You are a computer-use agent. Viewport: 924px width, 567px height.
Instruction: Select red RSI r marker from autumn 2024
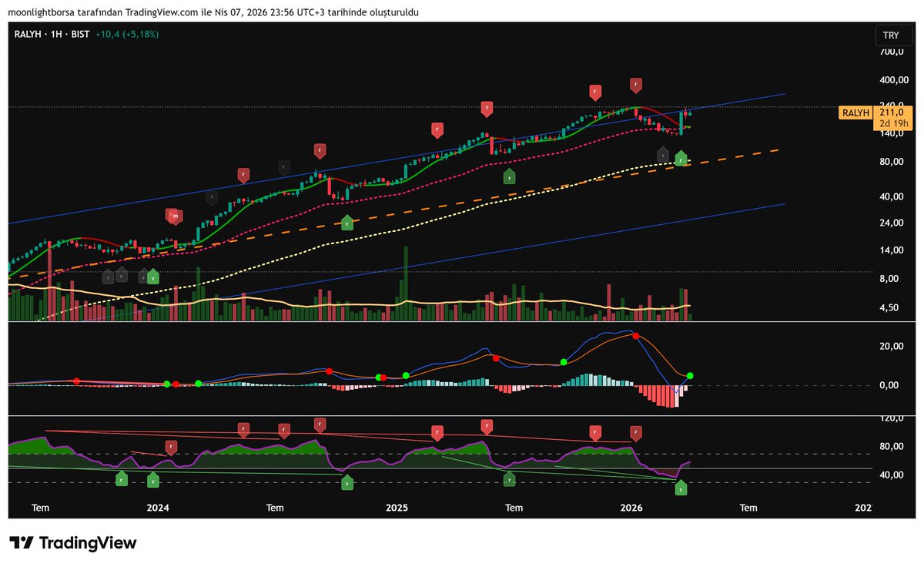pos(320,424)
